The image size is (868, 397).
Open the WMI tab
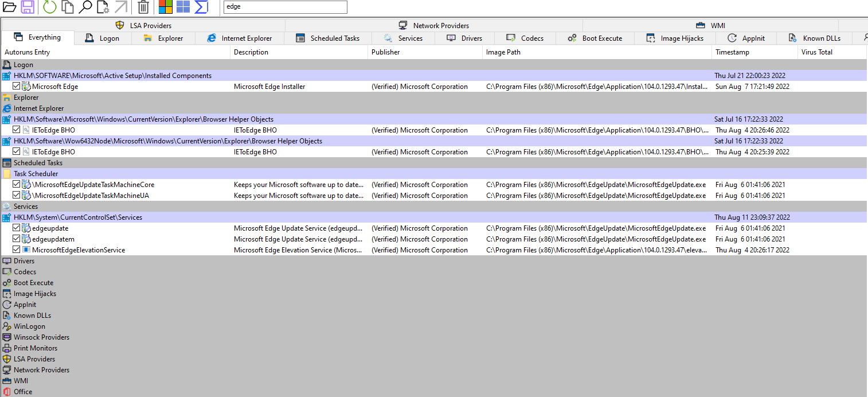tap(710, 25)
